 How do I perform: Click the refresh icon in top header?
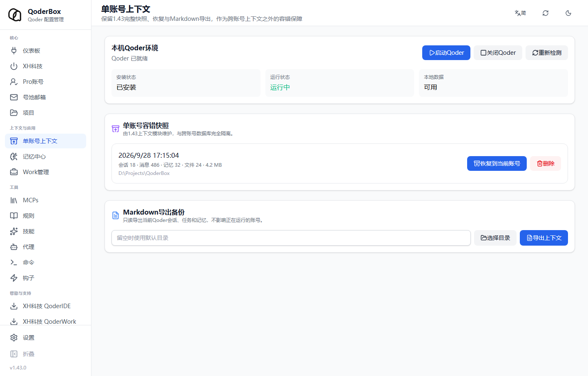click(x=546, y=13)
